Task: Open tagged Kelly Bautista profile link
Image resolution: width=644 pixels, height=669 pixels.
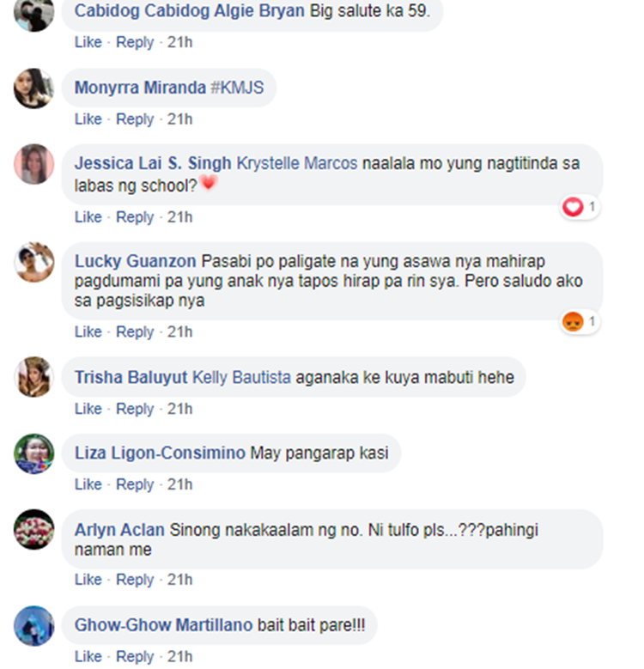Action: pos(242,378)
